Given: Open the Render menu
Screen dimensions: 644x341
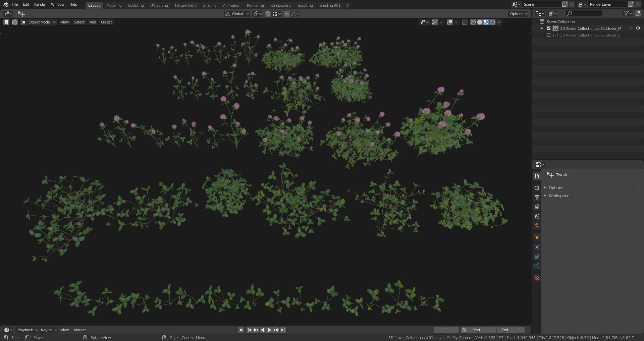Looking at the screenshot, I should pos(40,4).
